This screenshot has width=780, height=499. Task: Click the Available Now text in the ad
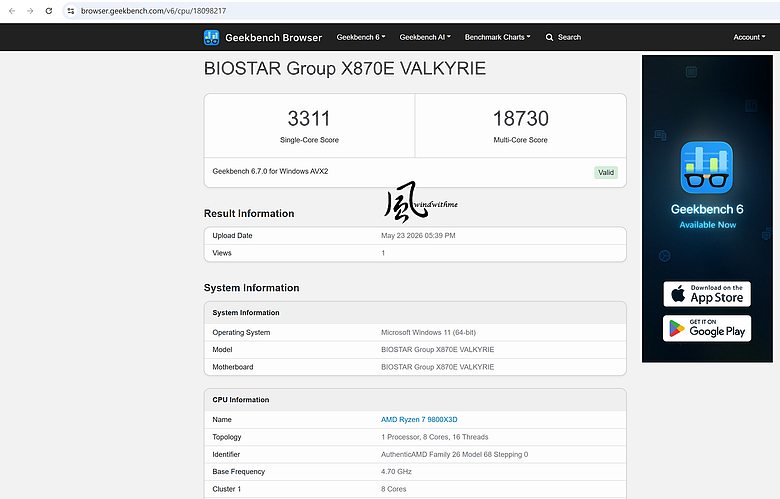pyautogui.click(x=707, y=225)
